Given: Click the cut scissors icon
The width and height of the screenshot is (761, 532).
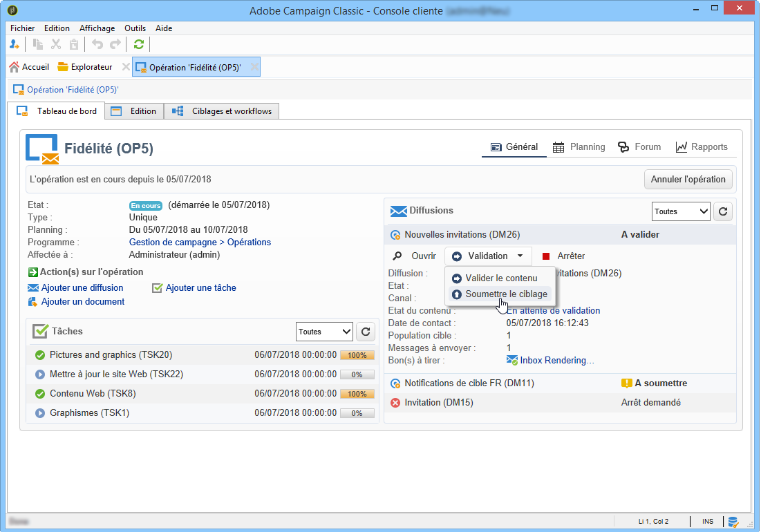Looking at the screenshot, I should click(x=56, y=45).
